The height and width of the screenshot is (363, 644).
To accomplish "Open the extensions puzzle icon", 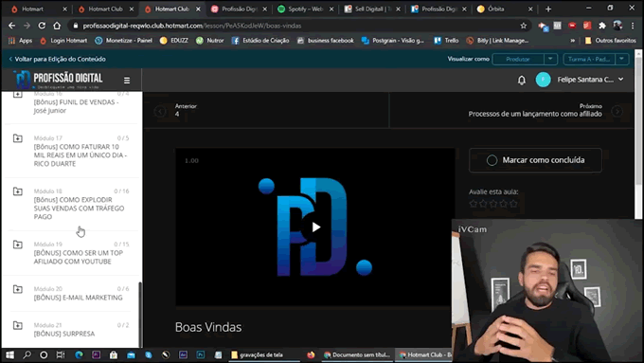I will click(602, 26).
